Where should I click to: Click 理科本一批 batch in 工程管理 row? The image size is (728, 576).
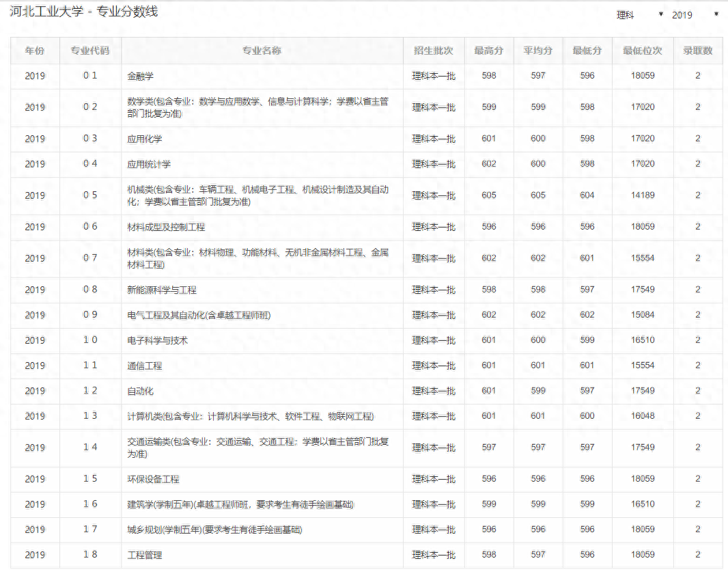pos(434,555)
